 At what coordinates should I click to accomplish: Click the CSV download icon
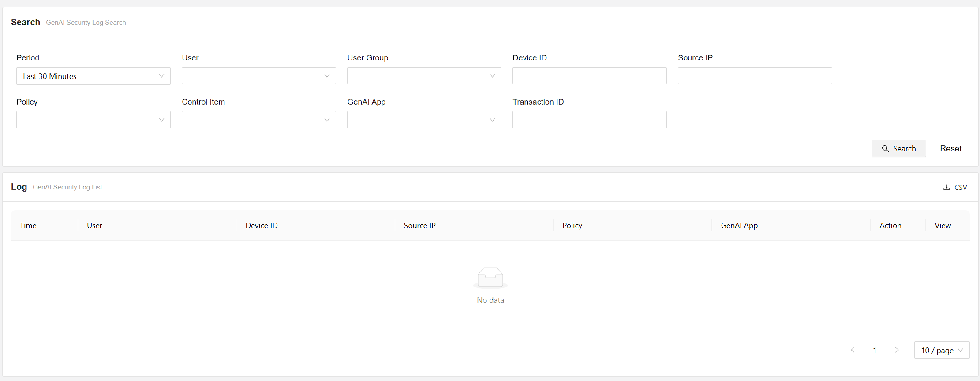[x=946, y=187]
